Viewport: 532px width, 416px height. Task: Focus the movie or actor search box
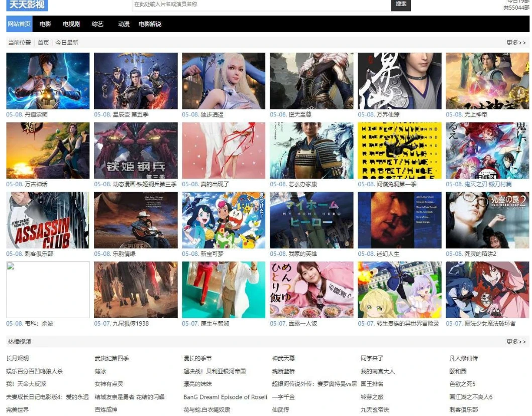(261, 5)
